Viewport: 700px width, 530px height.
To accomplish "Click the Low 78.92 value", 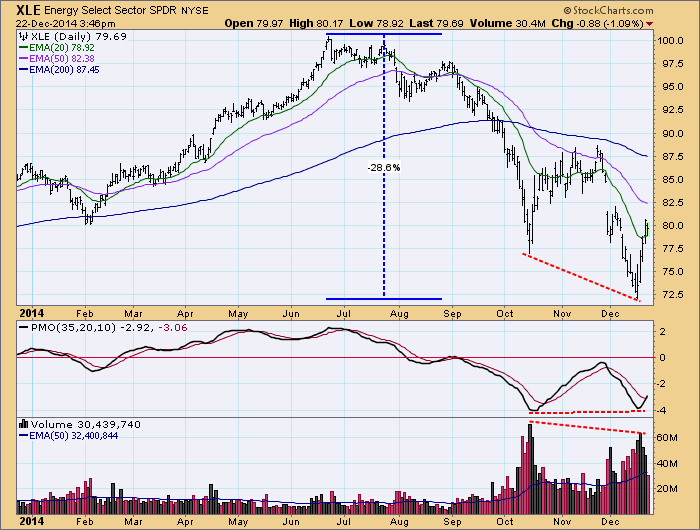I will click(x=377, y=23).
